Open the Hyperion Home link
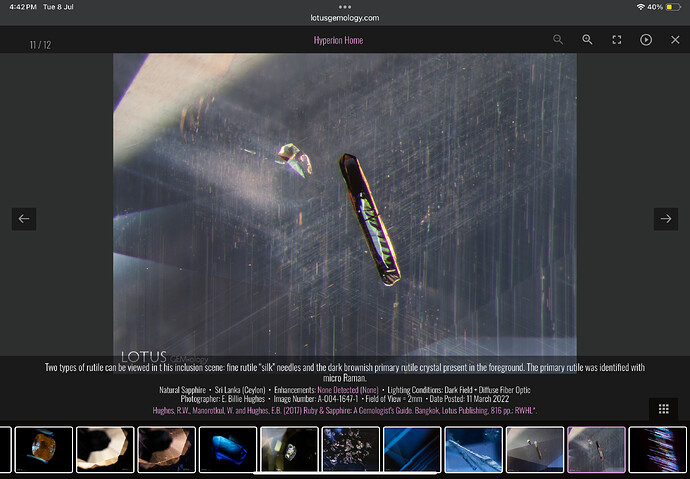Image resolution: width=690 pixels, height=479 pixels. point(338,40)
